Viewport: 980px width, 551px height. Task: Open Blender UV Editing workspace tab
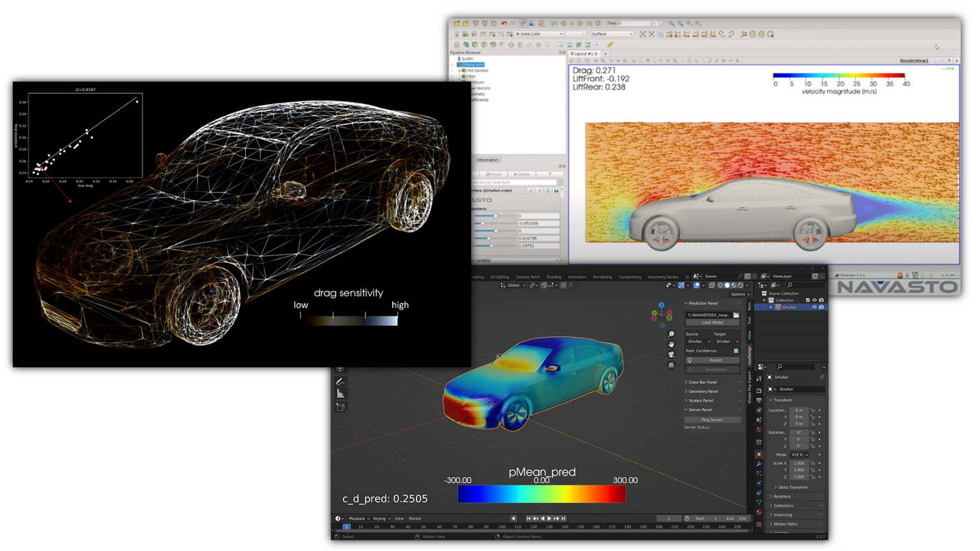(x=499, y=277)
